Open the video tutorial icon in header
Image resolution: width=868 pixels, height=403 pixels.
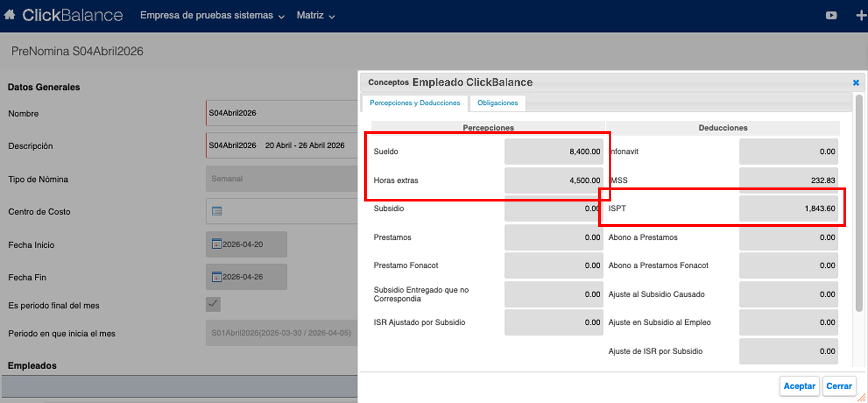click(x=831, y=16)
